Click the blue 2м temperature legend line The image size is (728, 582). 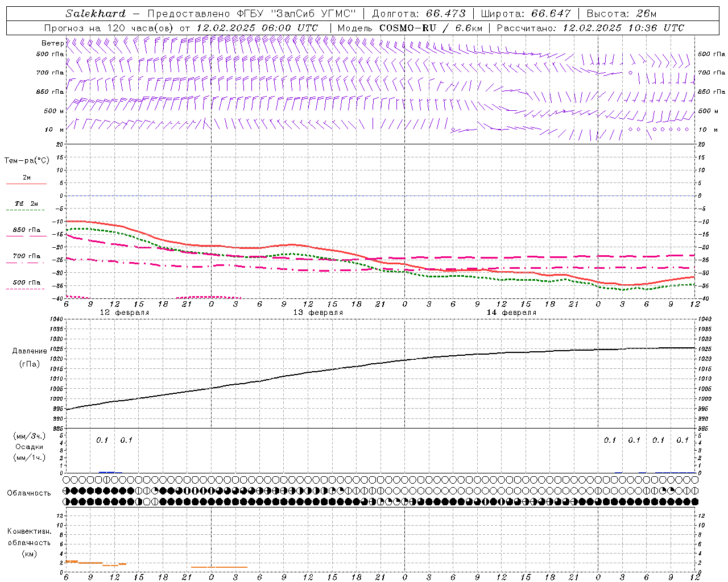(x=26, y=184)
